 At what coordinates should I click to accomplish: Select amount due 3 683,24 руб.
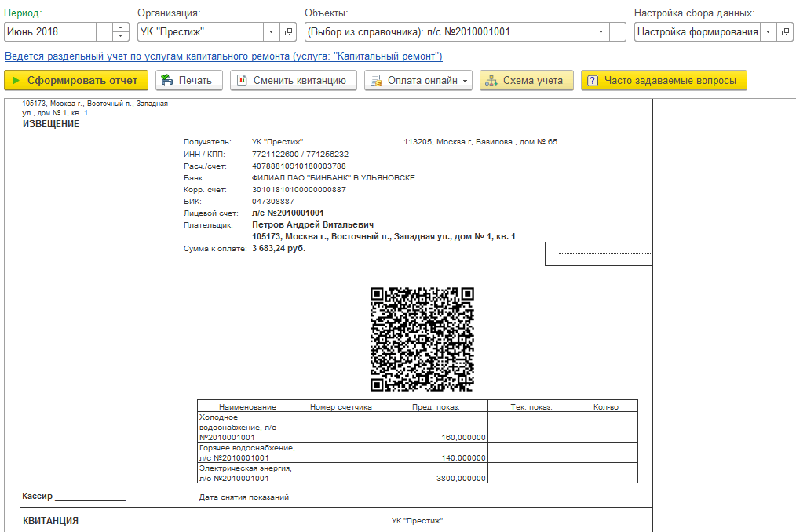279,248
